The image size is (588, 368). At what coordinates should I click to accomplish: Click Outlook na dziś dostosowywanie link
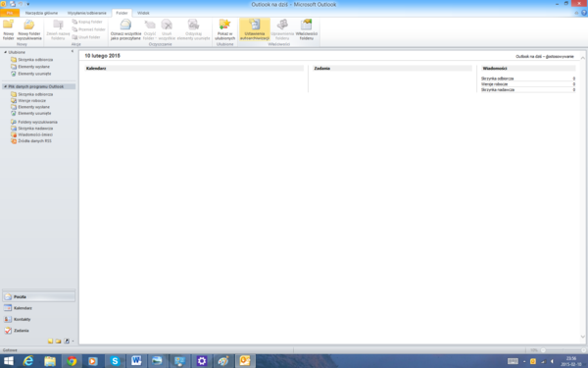click(545, 56)
